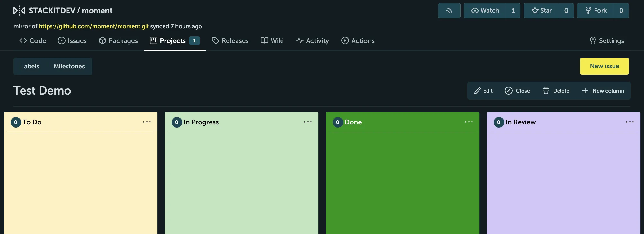Image resolution: width=644 pixels, height=234 pixels.
Task: Switch to the Issues tab
Action: click(x=72, y=41)
